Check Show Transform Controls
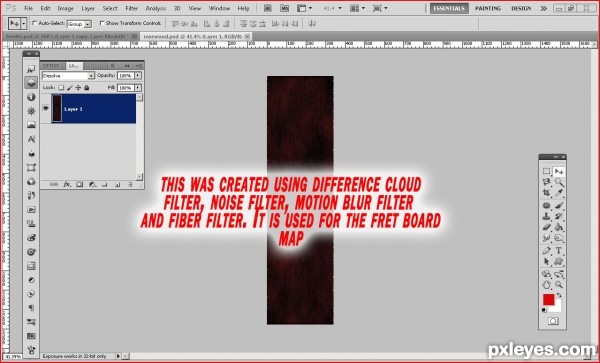The image size is (600, 363). coord(102,23)
